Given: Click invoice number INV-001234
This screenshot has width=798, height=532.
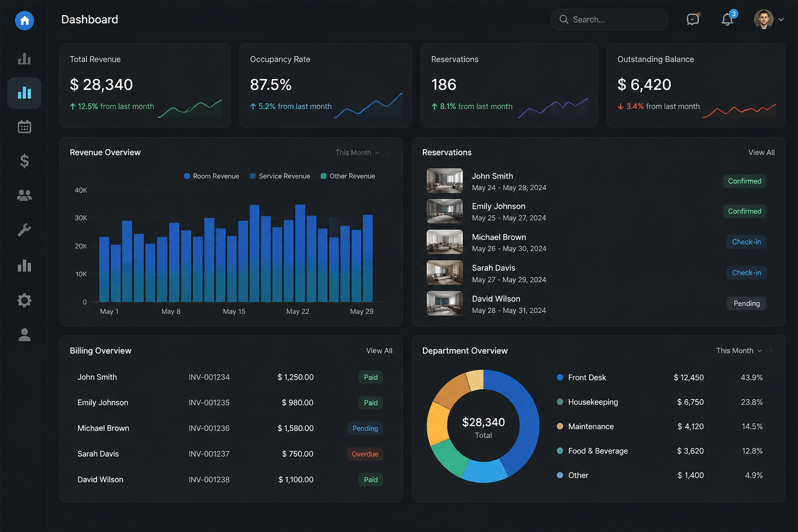Looking at the screenshot, I should (x=209, y=377).
